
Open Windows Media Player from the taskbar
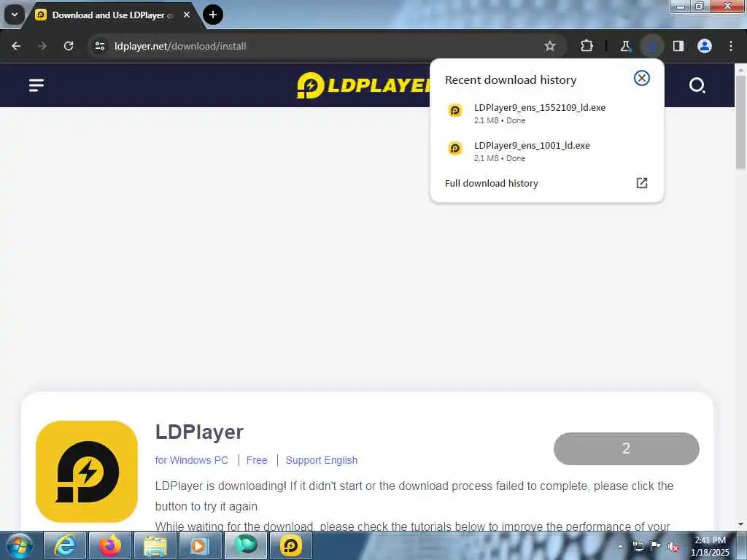click(200, 545)
